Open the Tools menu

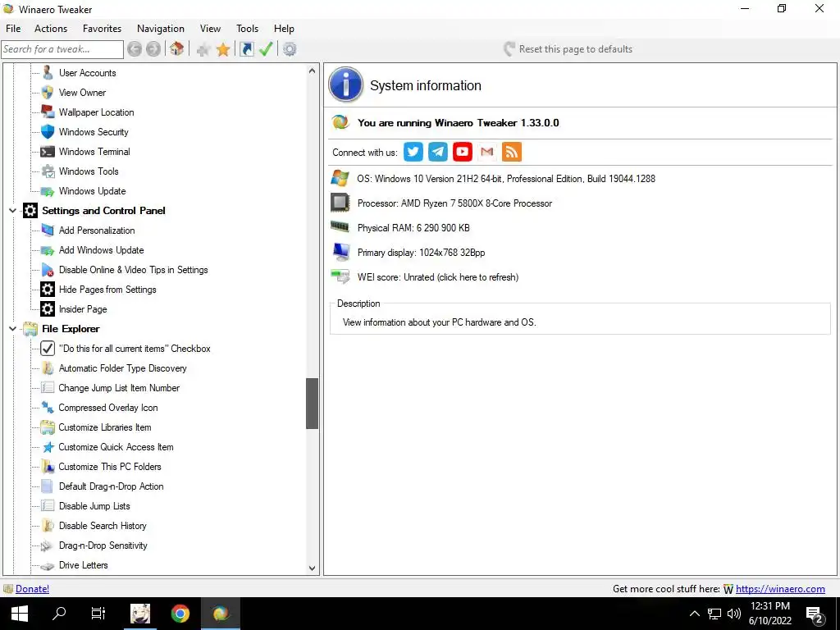pos(247,29)
